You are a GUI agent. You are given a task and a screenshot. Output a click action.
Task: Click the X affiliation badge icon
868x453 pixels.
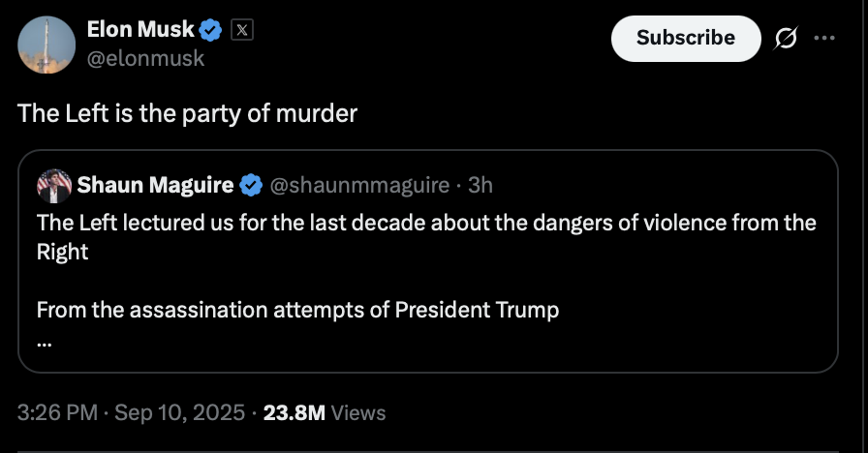[x=241, y=31]
